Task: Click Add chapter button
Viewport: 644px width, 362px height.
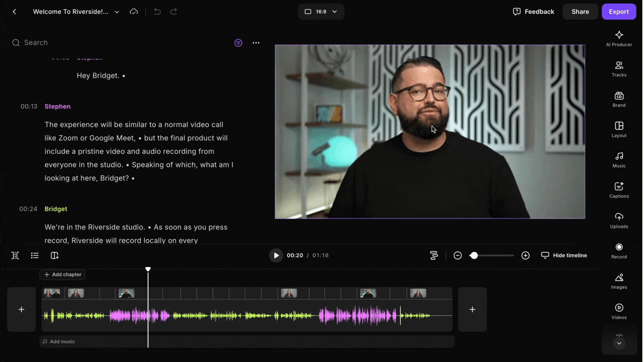Action: click(x=63, y=275)
